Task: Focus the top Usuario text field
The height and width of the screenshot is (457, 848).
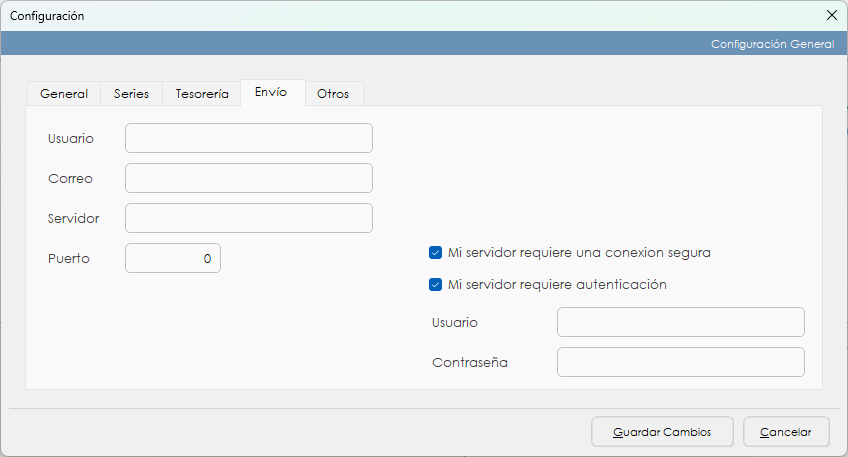Action: coord(248,138)
